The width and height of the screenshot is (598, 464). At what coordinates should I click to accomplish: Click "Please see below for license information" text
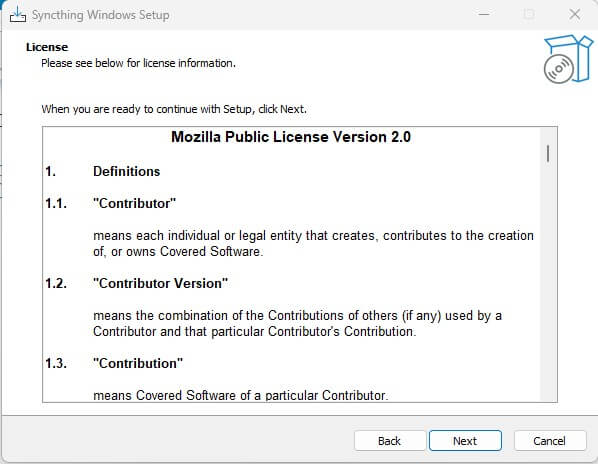tap(138, 63)
